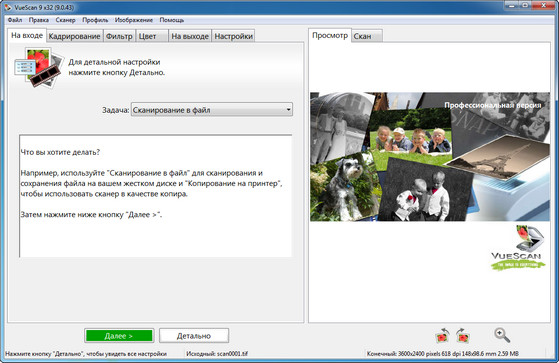
Task: Open the Профиль menu
Action: tap(95, 20)
